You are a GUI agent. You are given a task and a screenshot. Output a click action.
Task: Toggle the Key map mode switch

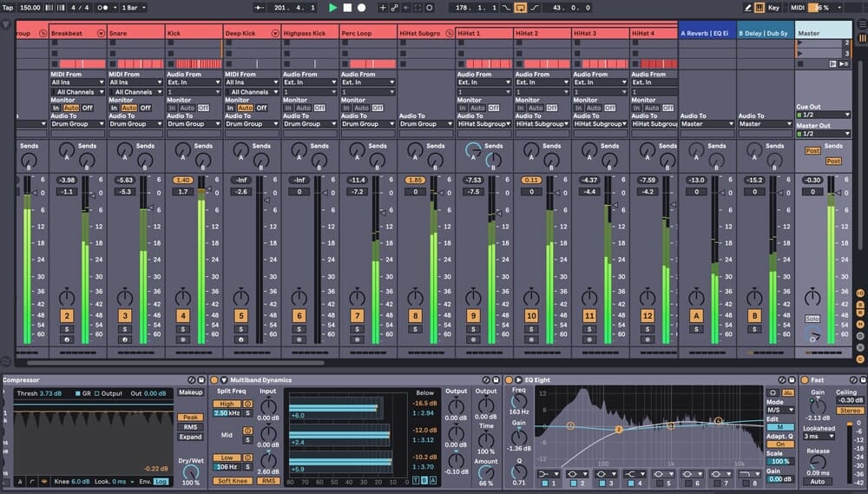coord(773,7)
